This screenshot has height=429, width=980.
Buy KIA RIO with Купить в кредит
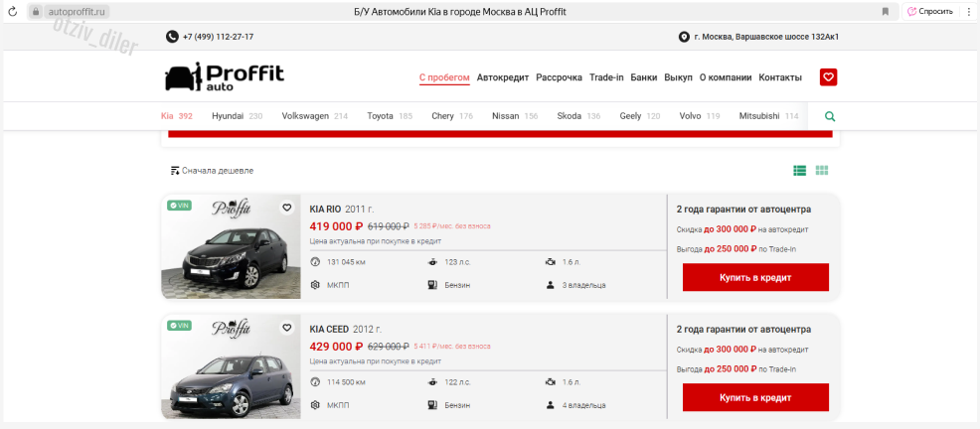[x=755, y=277]
